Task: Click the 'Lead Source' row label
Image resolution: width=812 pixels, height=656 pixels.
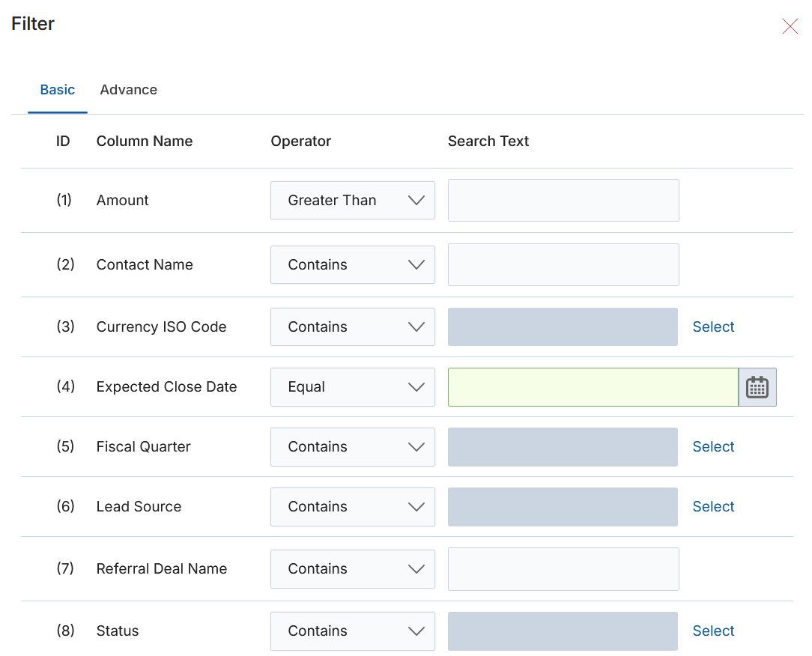Action: click(139, 506)
